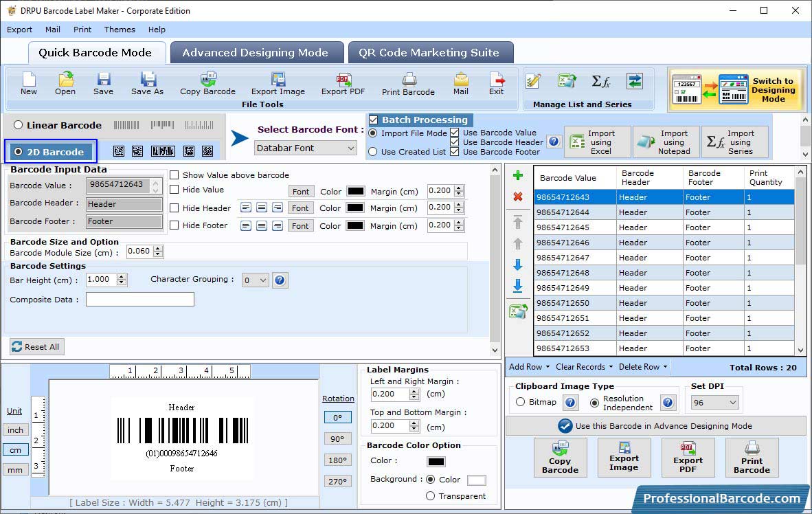Click Use this Barcode in Advance Designing Mode

coord(655,426)
